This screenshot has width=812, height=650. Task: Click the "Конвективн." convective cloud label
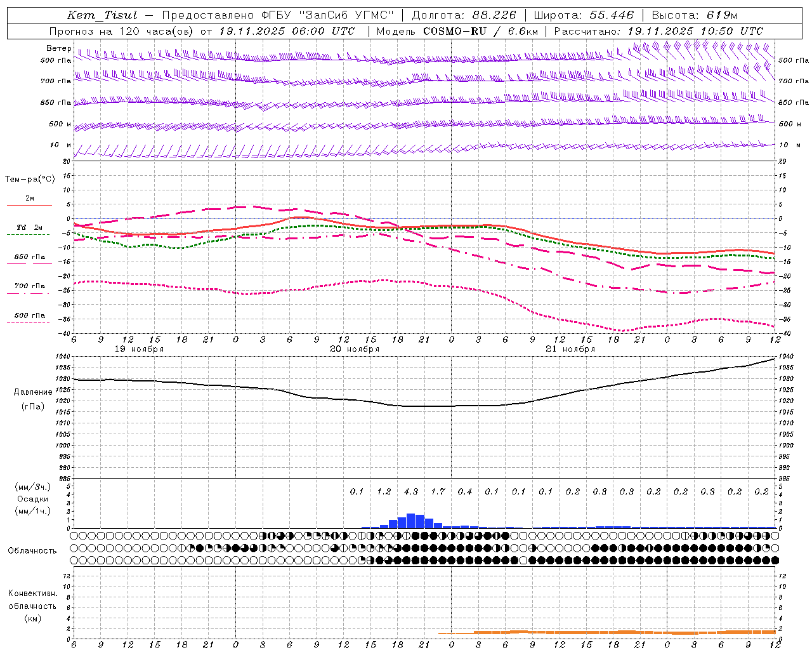33,594
